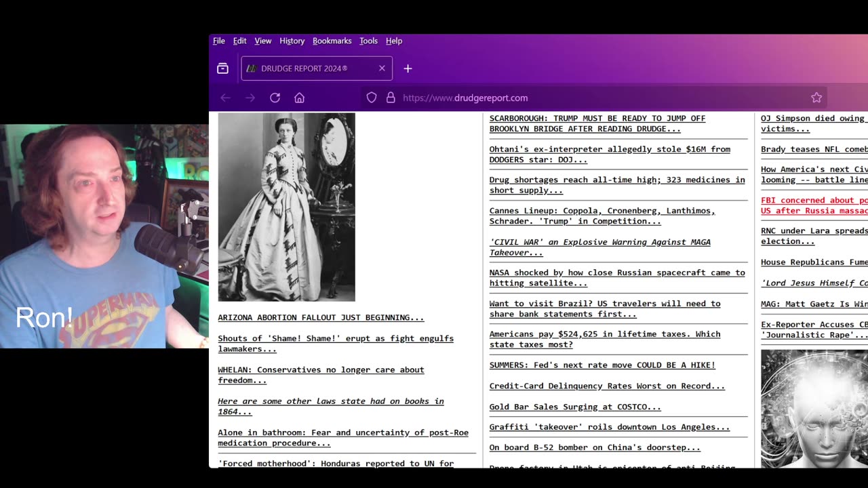Open the Graffiti 'takeover' Los Angeles story
Viewport: 868px width, 488px height.
coord(610,427)
